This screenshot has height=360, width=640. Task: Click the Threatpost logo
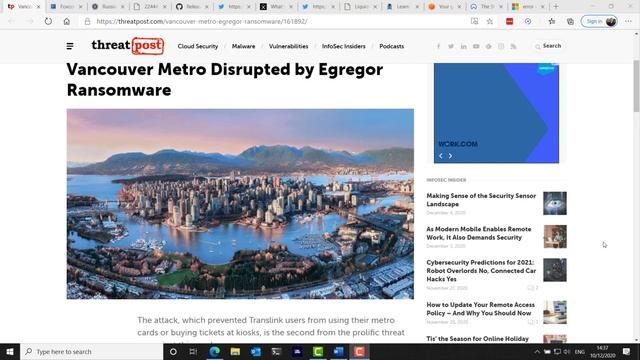[x=128, y=46]
